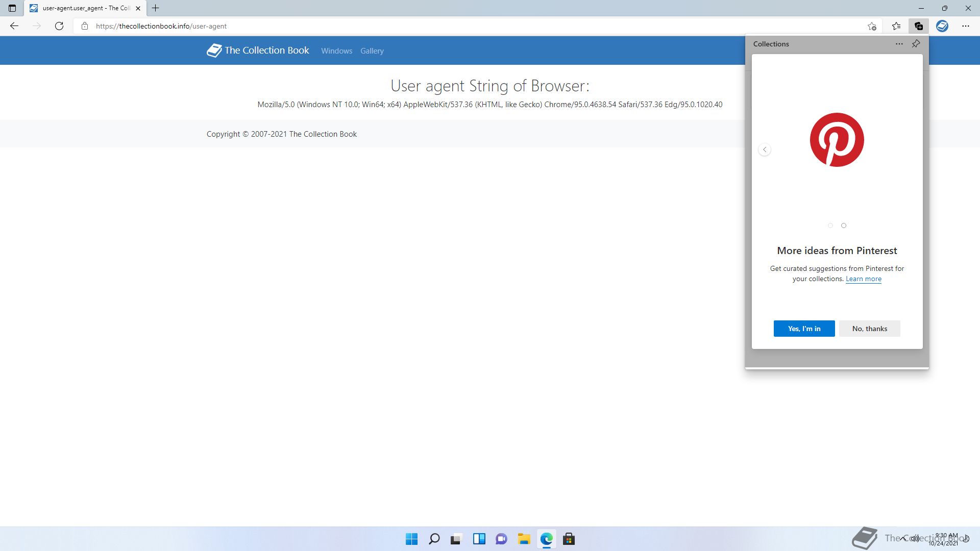Click the More ideas from Pinterest heading
The image size is (980, 551).
pos(837,251)
